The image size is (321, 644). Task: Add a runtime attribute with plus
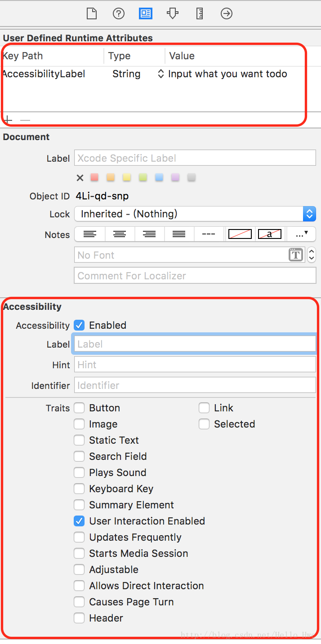(9, 120)
